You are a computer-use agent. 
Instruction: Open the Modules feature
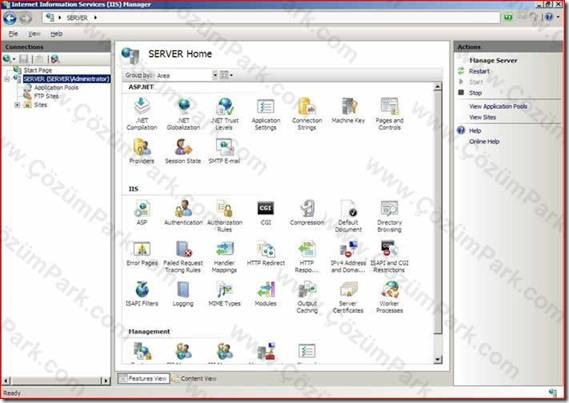[266, 294]
